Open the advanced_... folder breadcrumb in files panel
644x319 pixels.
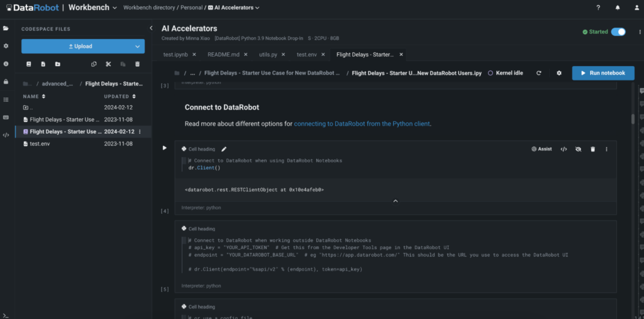(x=57, y=84)
